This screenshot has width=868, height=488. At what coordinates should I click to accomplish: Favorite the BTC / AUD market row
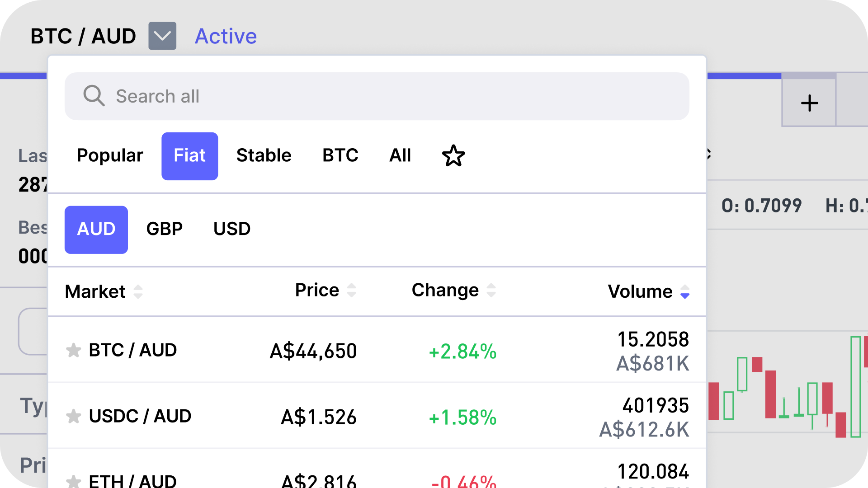click(x=73, y=351)
